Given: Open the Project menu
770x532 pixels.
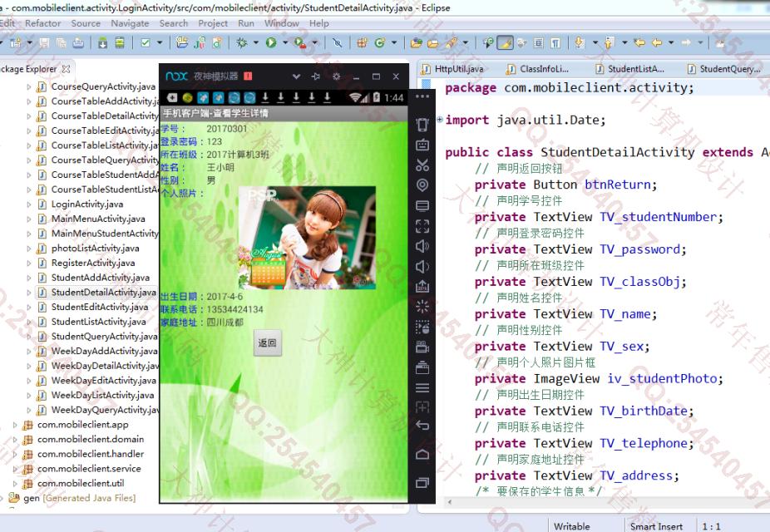Looking at the screenshot, I should (213, 23).
